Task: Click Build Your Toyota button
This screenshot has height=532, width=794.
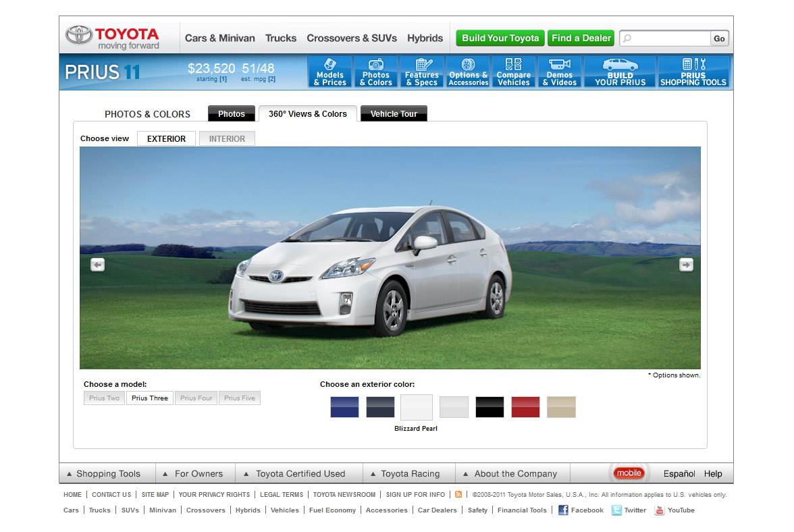Action: pyautogui.click(x=500, y=38)
